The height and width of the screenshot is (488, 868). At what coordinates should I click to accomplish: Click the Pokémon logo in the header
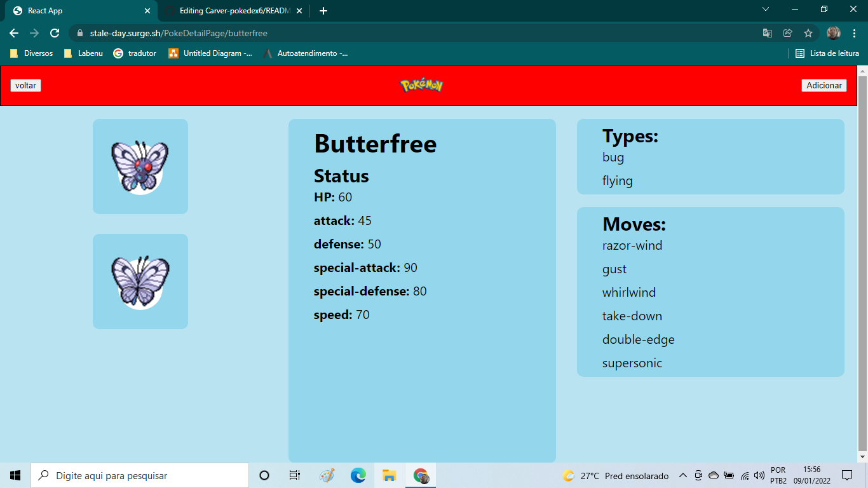421,85
